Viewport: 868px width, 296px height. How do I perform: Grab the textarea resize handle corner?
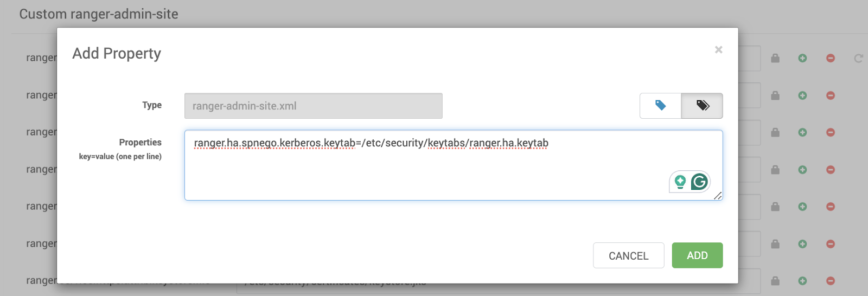click(x=718, y=196)
